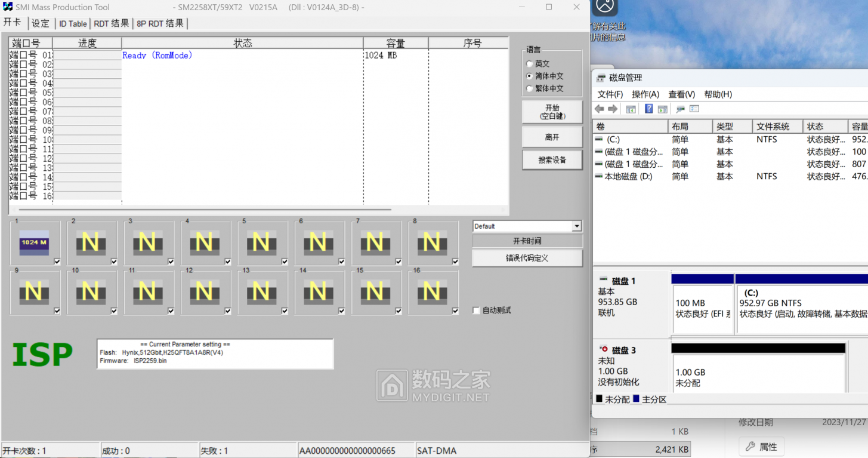Switch to the 设定 tab
The height and width of the screenshot is (458, 868).
(x=41, y=23)
